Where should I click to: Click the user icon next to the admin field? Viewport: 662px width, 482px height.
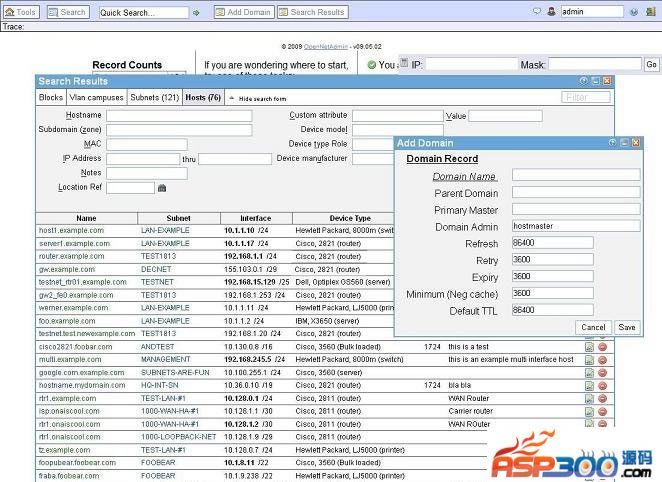551,12
